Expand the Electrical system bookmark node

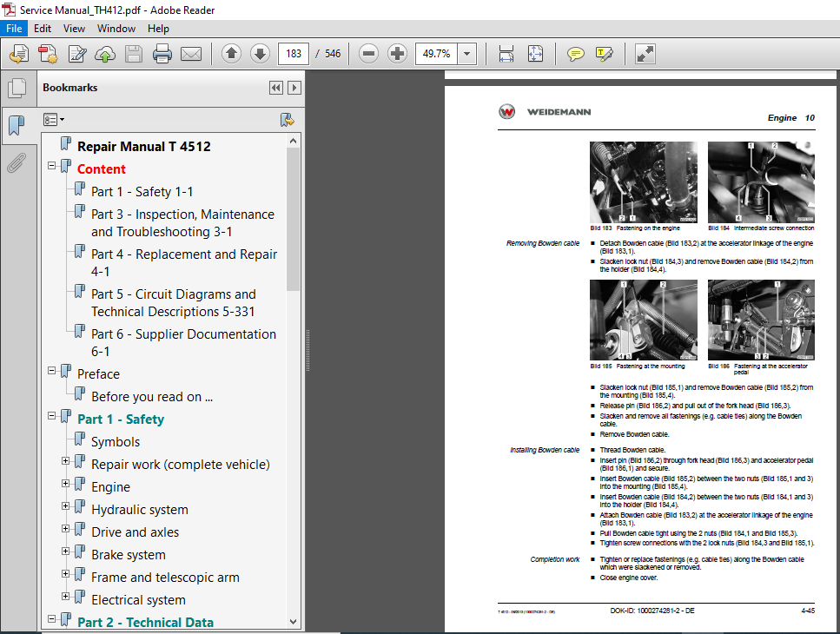pyautogui.click(x=65, y=596)
